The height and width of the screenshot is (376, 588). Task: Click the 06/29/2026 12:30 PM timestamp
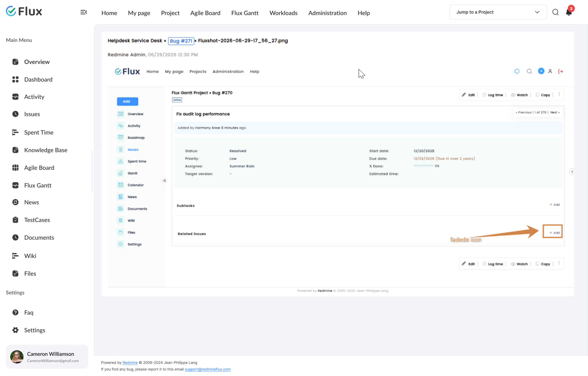(173, 55)
